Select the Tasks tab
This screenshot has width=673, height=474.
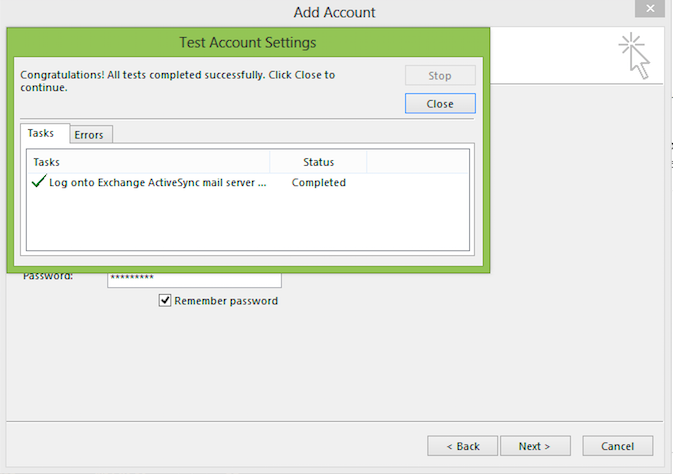tap(41, 133)
